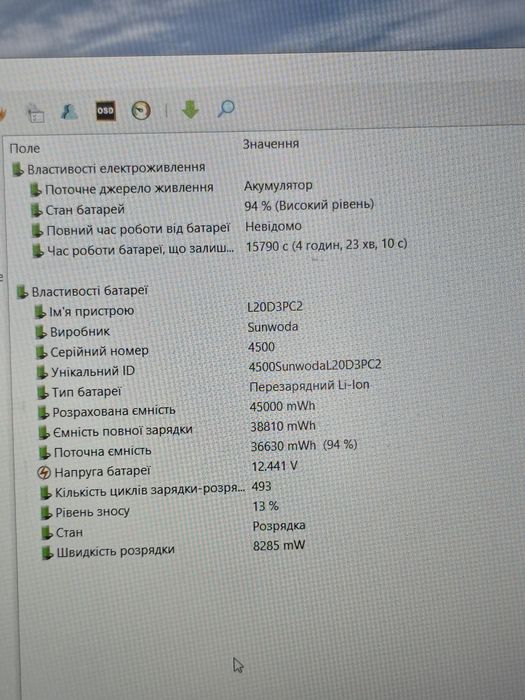The image size is (525, 700).
Task: Click the value Sunwoda
Action: point(273,327)
